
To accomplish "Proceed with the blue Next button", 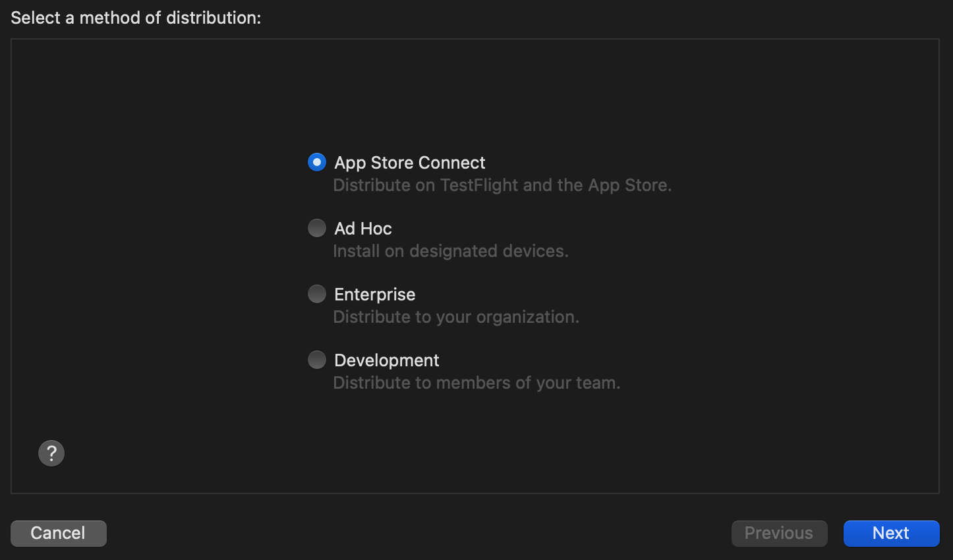I will point(891,533).
